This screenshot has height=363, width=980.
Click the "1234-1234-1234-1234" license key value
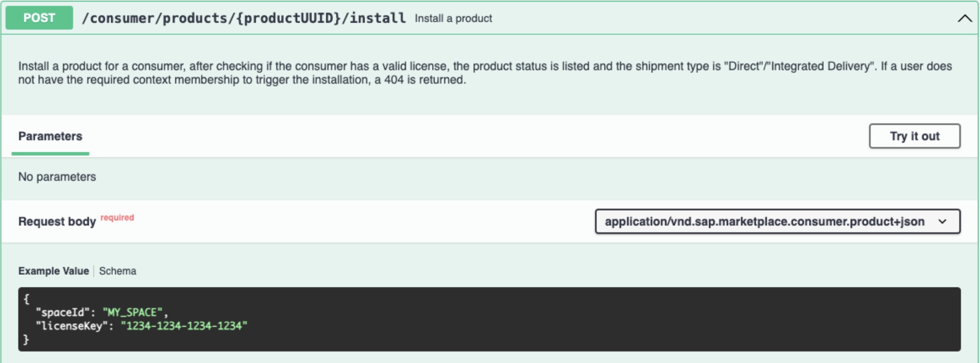click(184, 326)
